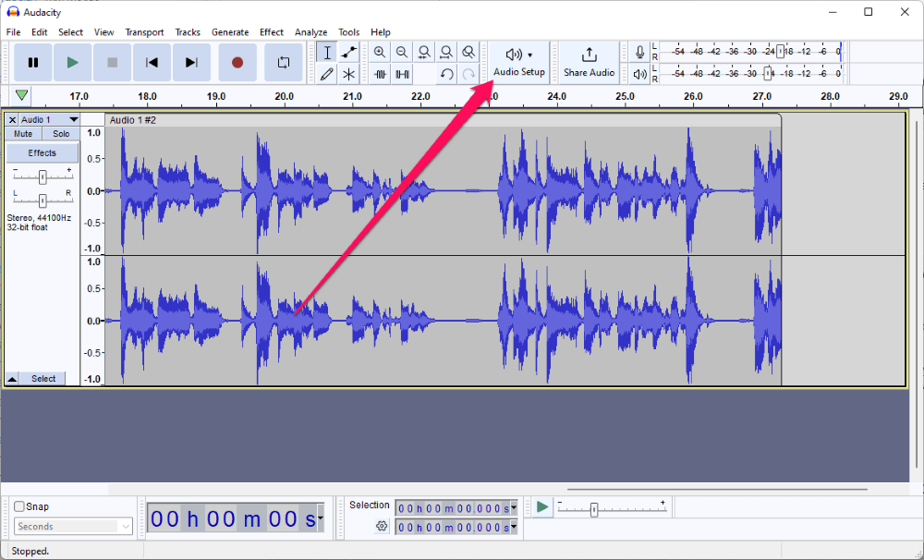Screen dimensions: 924x560
Task: Open the Help menu
Action: [380, 31]
